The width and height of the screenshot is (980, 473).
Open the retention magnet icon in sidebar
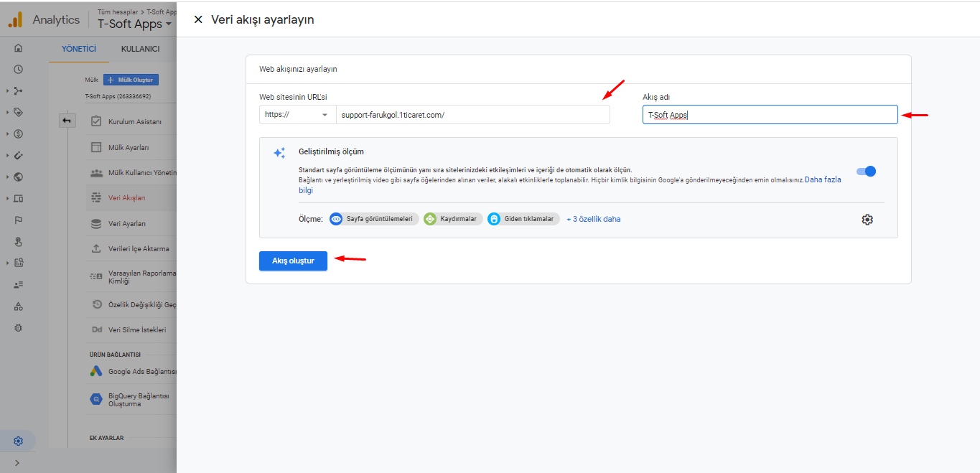pyautogui.click(x=19, y=155)
